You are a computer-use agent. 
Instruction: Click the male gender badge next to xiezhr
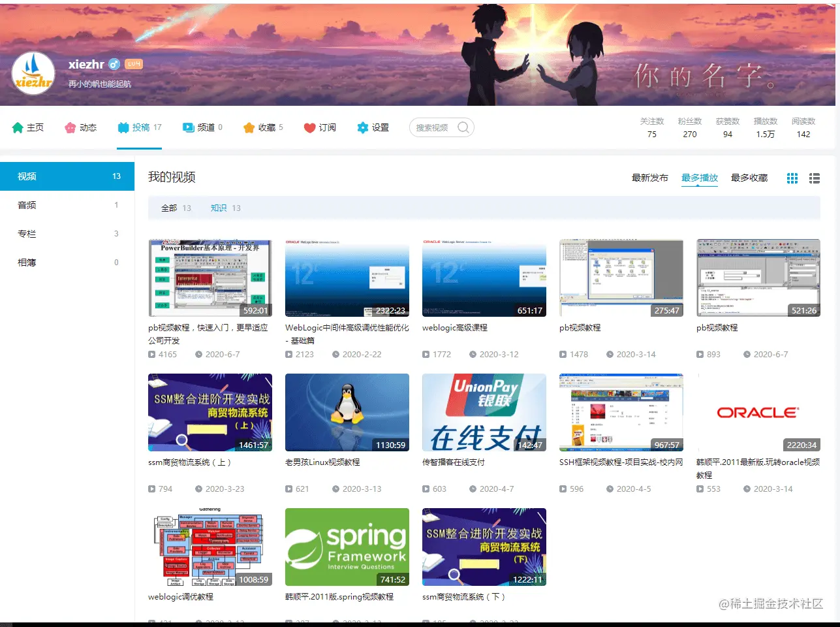tap(114, 64)
